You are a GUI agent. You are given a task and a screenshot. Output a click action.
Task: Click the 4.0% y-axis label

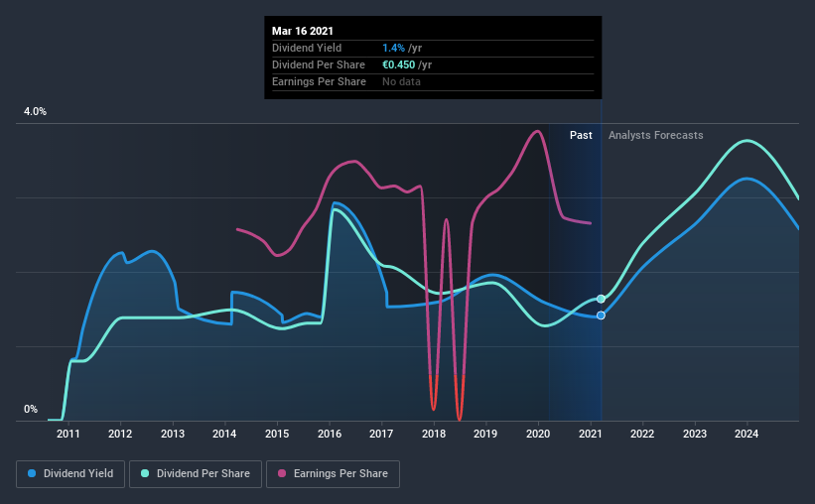[x=35, y=112]
